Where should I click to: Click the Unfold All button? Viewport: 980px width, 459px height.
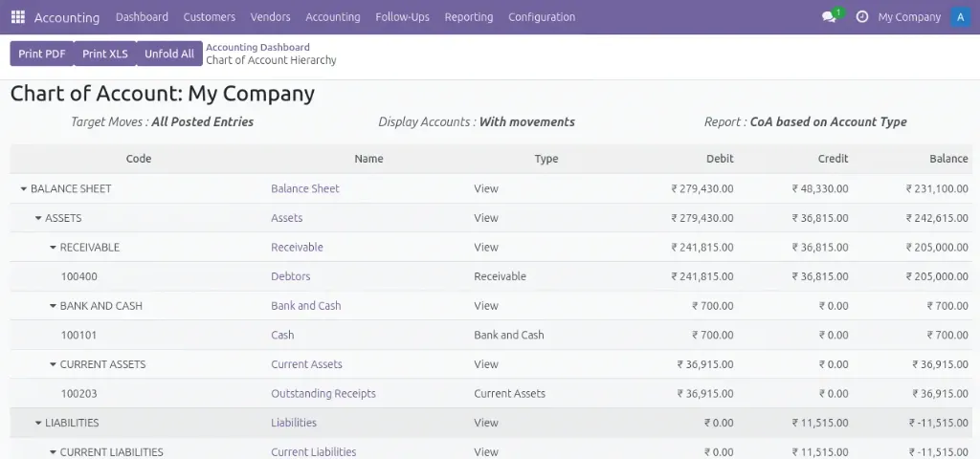(x=169, y=54)
